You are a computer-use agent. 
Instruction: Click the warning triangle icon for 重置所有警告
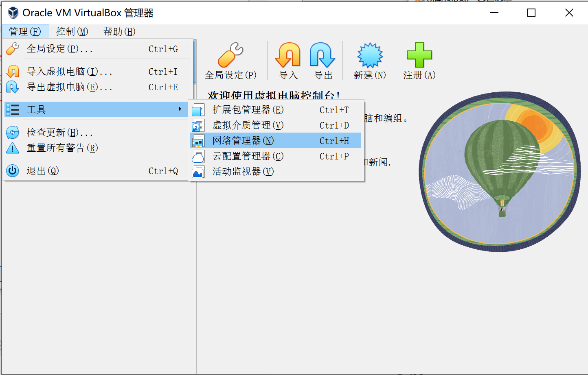(13, 148)
